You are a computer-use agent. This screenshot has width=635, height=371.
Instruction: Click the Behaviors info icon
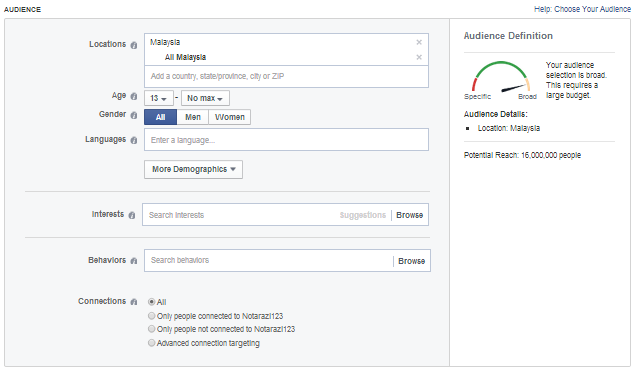pyautogui.click(x=134, y=261)
